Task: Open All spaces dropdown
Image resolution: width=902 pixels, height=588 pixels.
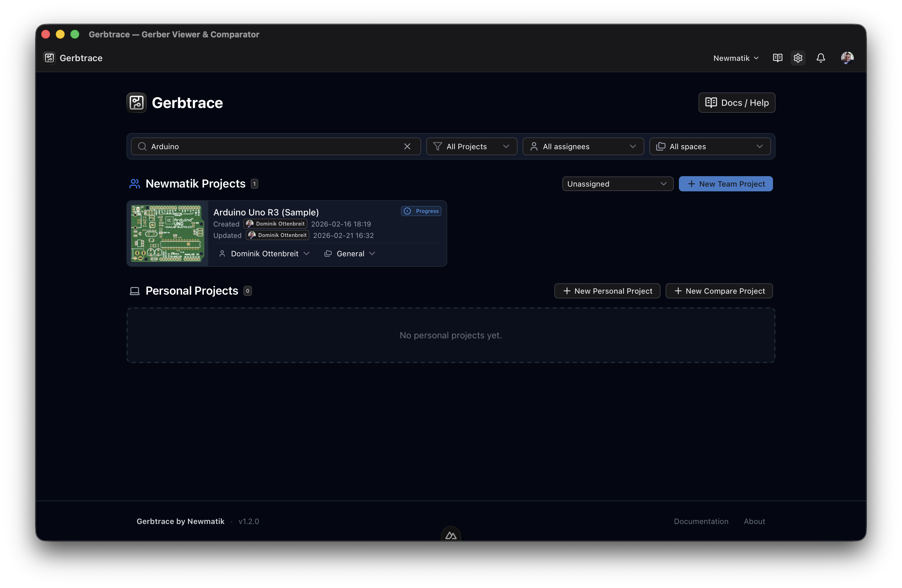Action: 710,146
